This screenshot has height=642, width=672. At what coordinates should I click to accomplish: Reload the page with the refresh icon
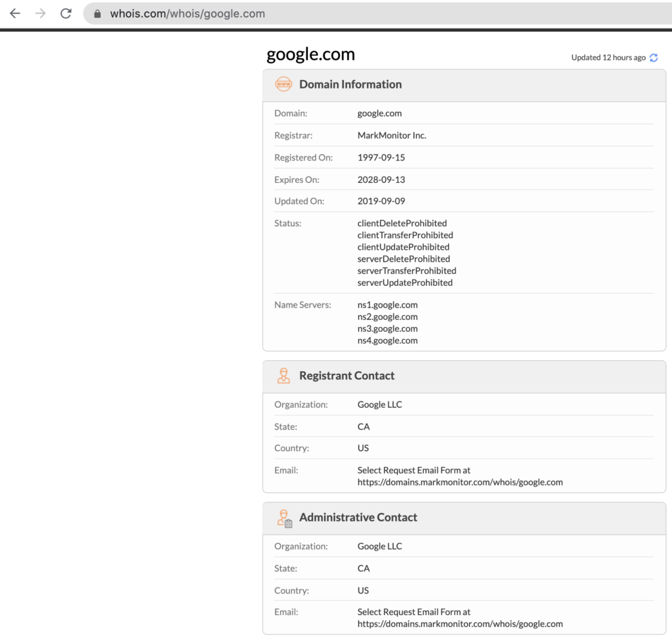pos(66,14)
